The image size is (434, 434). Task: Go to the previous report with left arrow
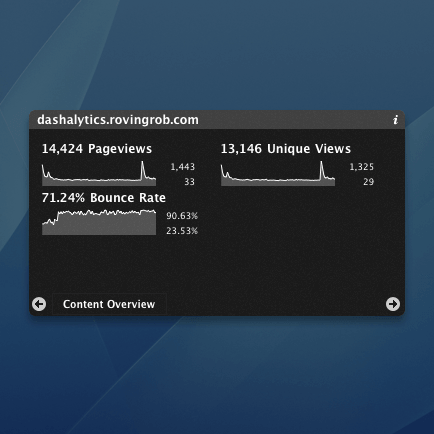point(39,304)
